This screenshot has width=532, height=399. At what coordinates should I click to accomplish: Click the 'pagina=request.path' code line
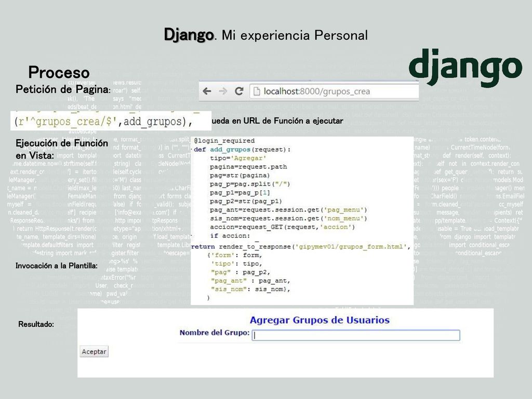point(248,167)
